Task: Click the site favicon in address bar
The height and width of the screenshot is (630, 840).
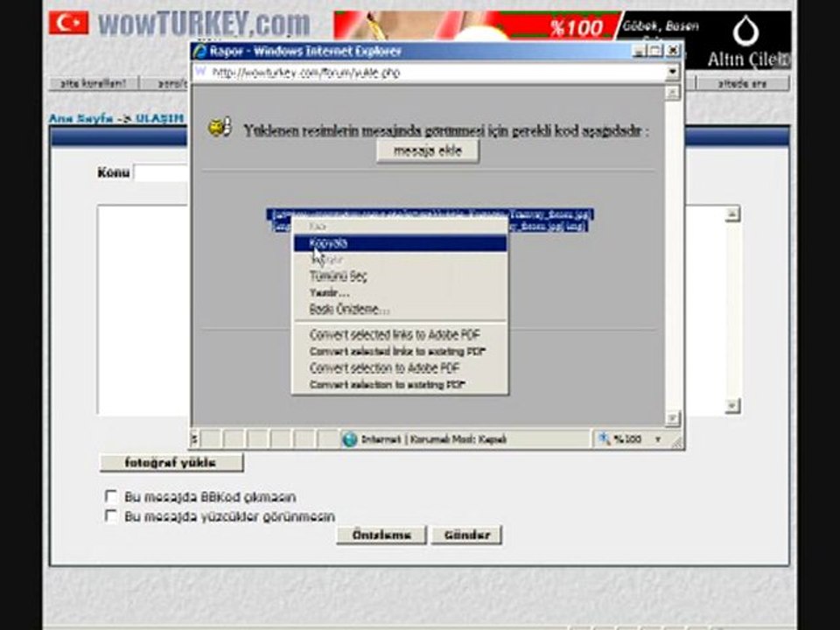Action: [200, 73]
